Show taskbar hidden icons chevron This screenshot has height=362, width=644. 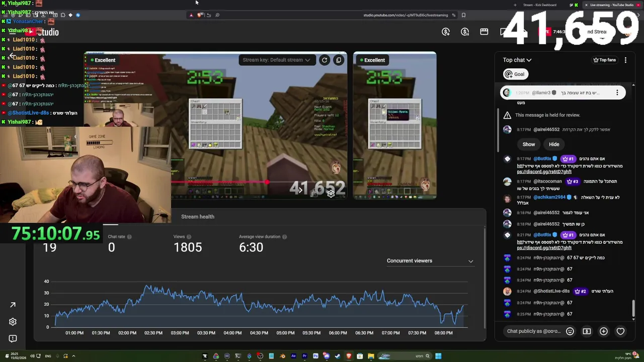click(73, 356)
